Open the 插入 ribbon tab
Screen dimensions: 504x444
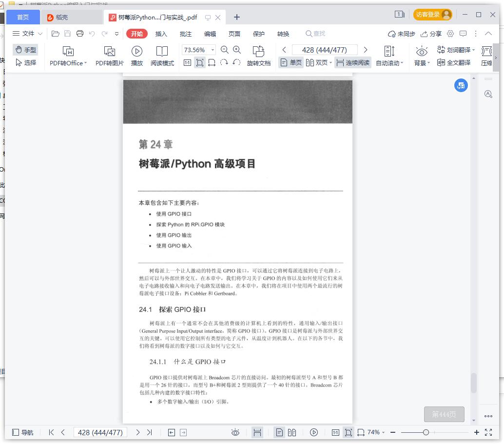[161, 34]
